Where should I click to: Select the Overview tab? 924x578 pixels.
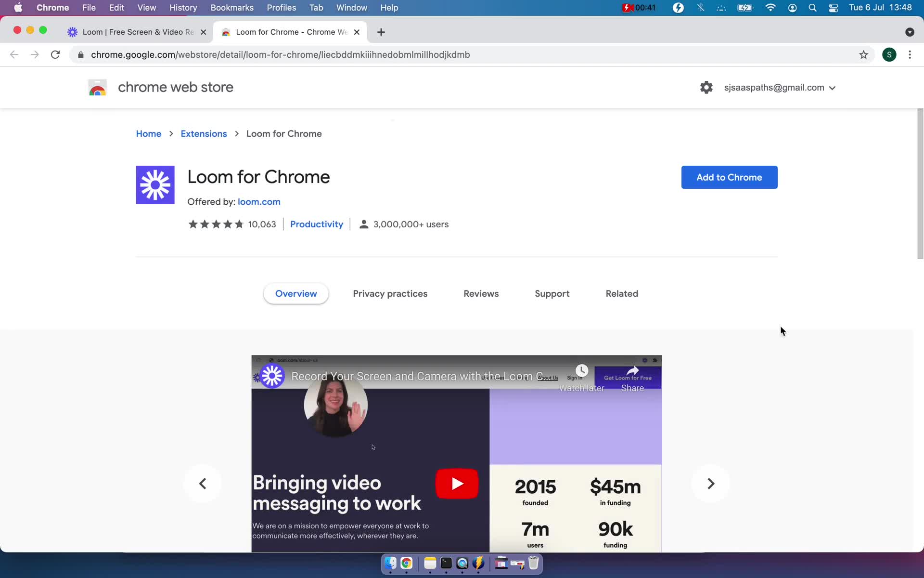pos(296,293)
